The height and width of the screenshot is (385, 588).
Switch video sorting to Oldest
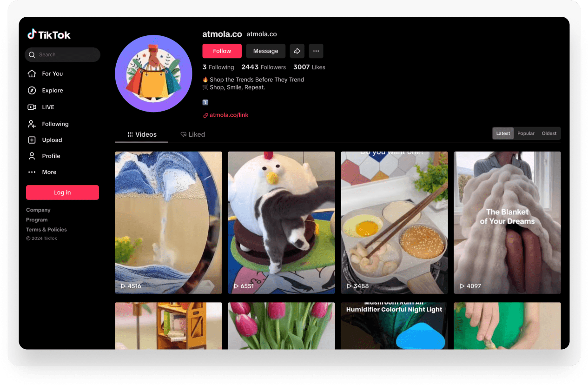click(x=549, y=133)
